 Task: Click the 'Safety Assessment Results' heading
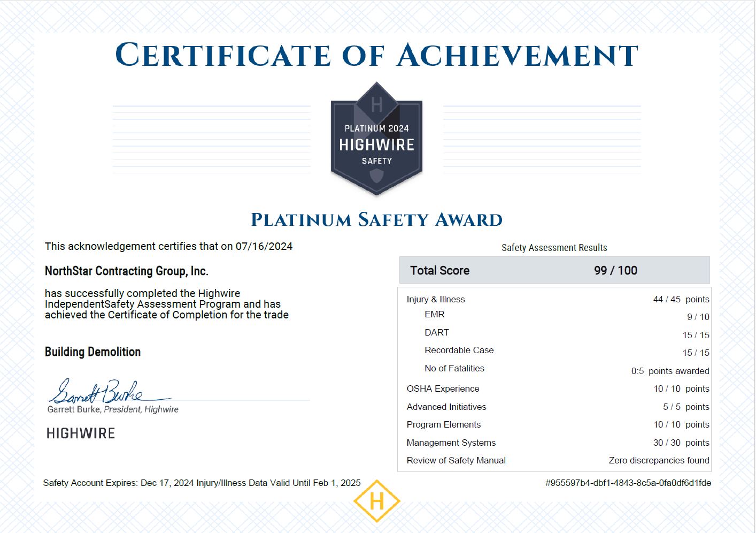(x=554, y=248)
